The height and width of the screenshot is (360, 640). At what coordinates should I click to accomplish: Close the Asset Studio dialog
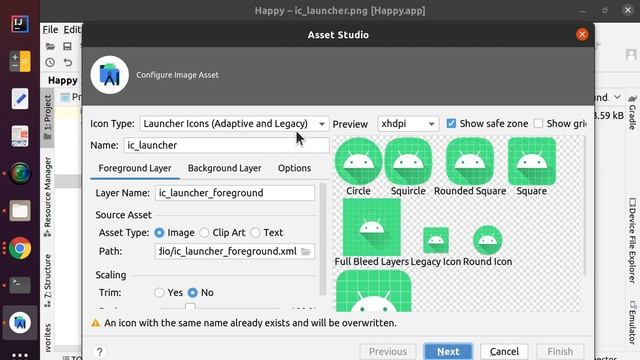tap(582, 35)
